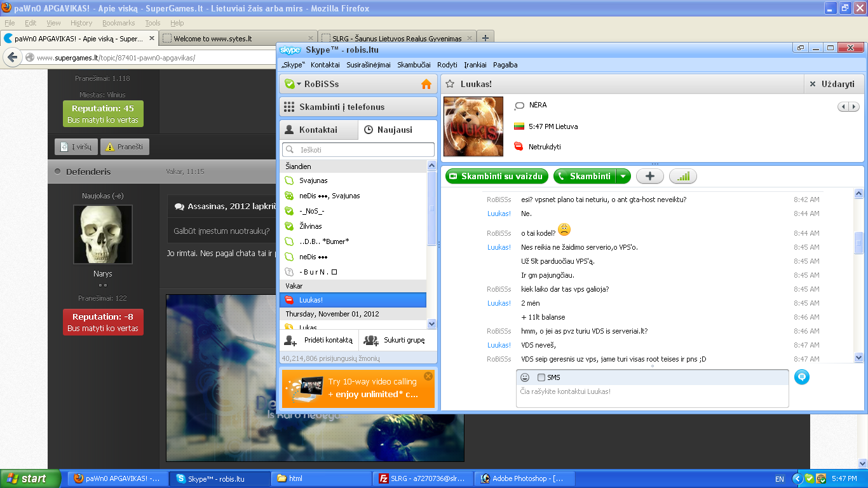Click the Skype search magnifier icon
Screen dimensions: 868x488
click(289, 150)
